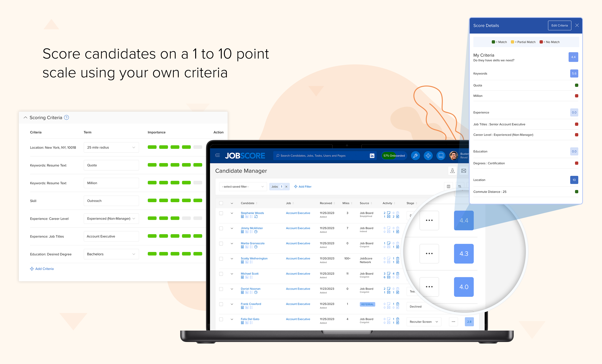Open the Candidate Manager menu item
602x364 pixels.
point(241,171)
